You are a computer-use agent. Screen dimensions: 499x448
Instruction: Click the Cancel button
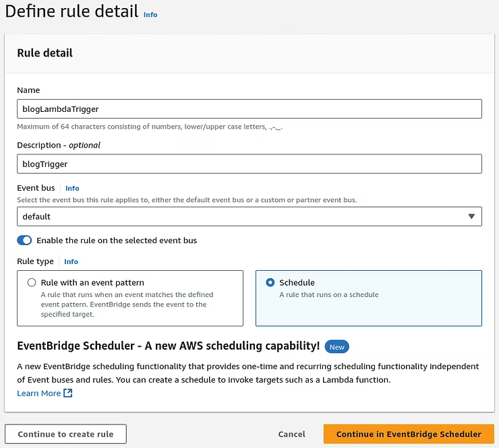(x=291, y=434)
